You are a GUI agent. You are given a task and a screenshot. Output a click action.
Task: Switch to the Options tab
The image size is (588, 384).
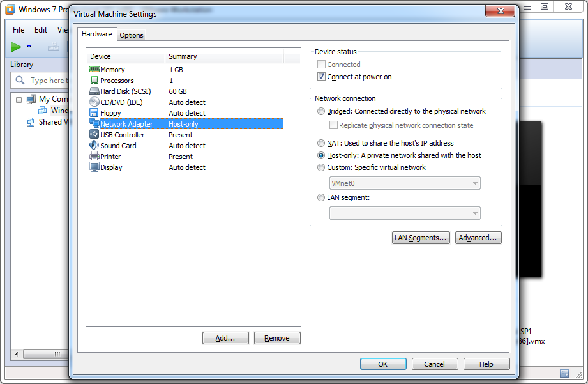(132, 35)
